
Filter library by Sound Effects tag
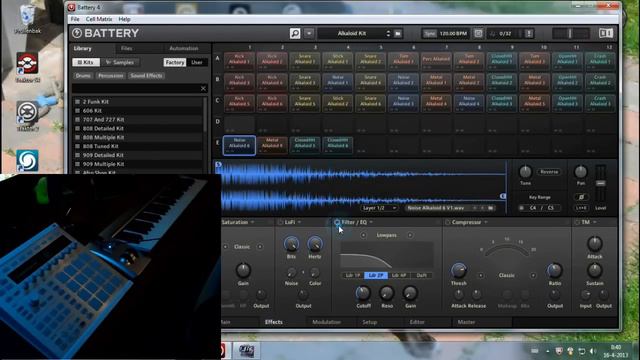[147, 76]
